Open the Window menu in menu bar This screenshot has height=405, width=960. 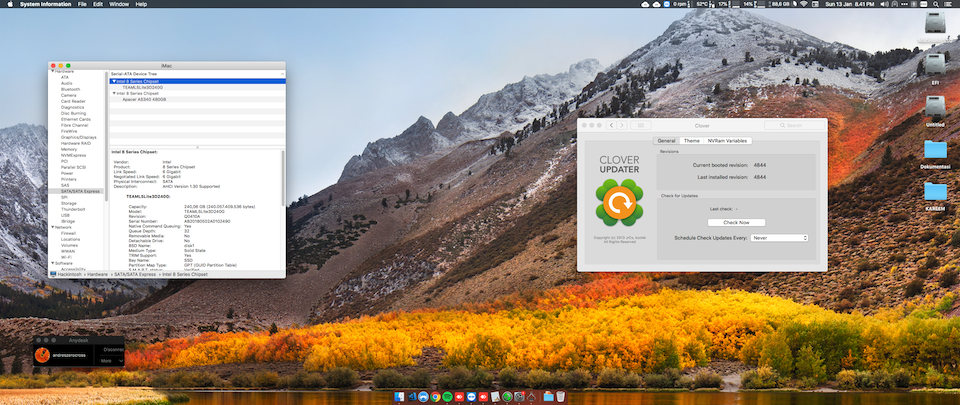coord(119,4)
